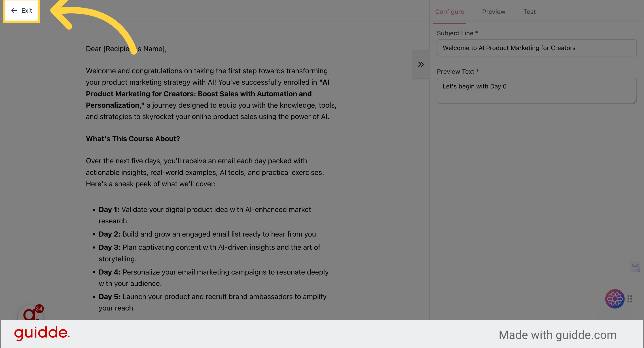Click the What's This Course About? heading
Image resolution: width=644 pixels, height=348 pixels.
click(x=133, y=139)
